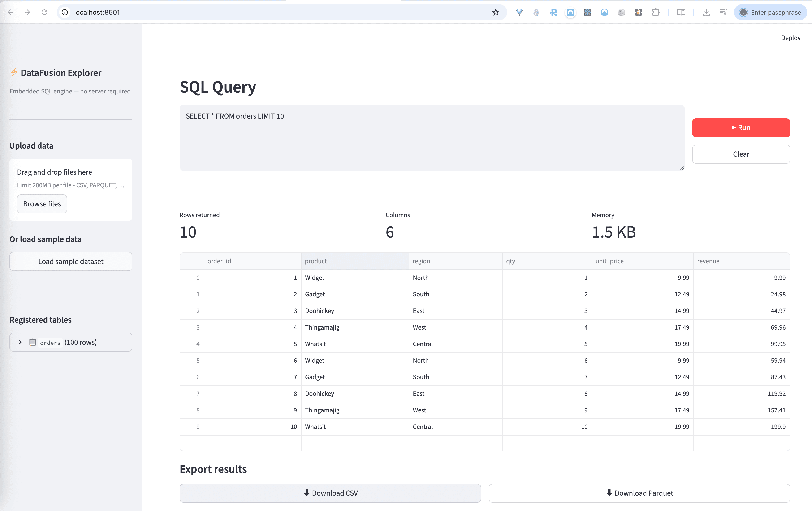Click the Enter passphrase button
Viewport: 812px width, 511px height.
tap(770, 12)
